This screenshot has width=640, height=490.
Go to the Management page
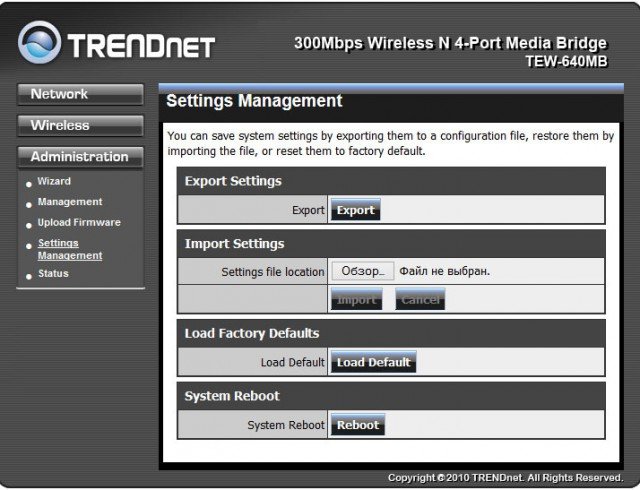click(x=69, y=202)
